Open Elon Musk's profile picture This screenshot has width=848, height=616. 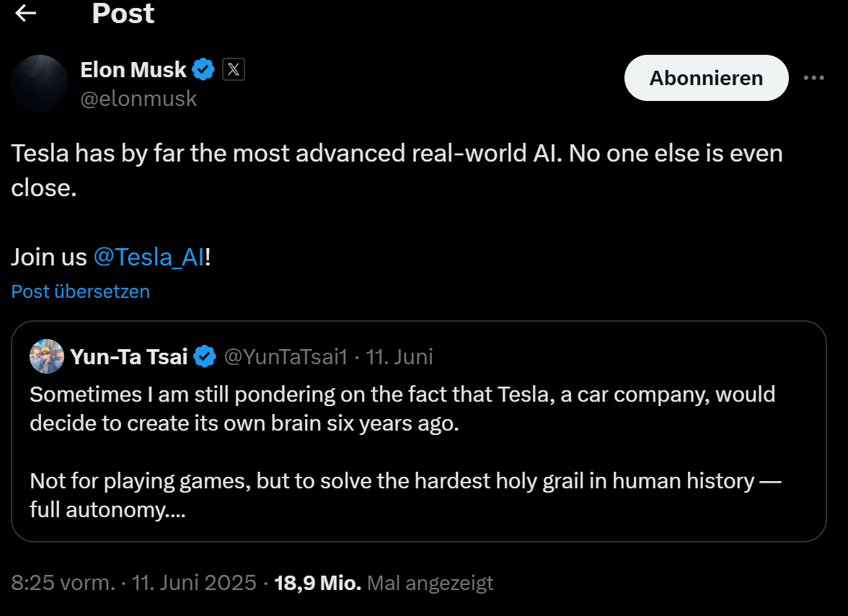pos(40,83)
